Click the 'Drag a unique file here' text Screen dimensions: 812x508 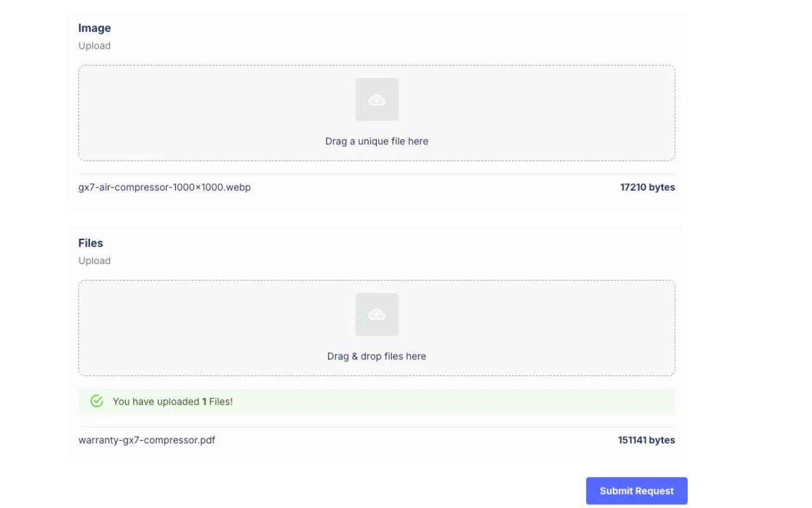376,141
